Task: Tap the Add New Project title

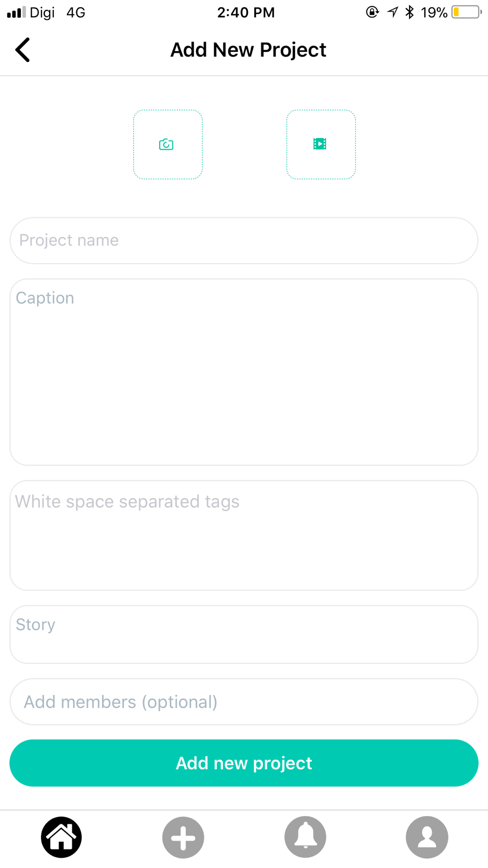Action: tap(248, 50)
